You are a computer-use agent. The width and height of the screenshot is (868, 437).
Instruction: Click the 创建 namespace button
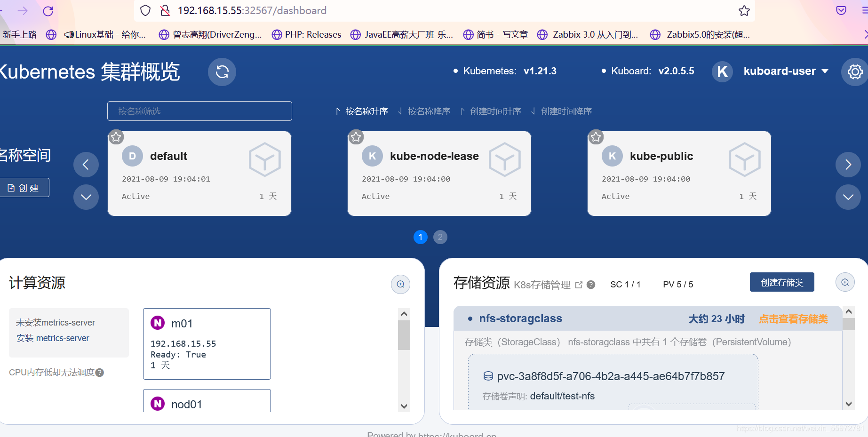tap(24, 188)
